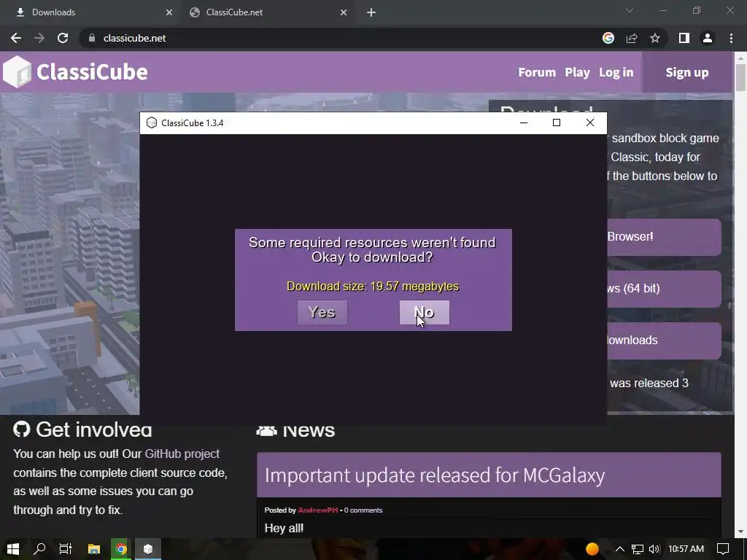747x560 pixels.
Task: Click the lock icon in address bar
Action: (92, 38)
